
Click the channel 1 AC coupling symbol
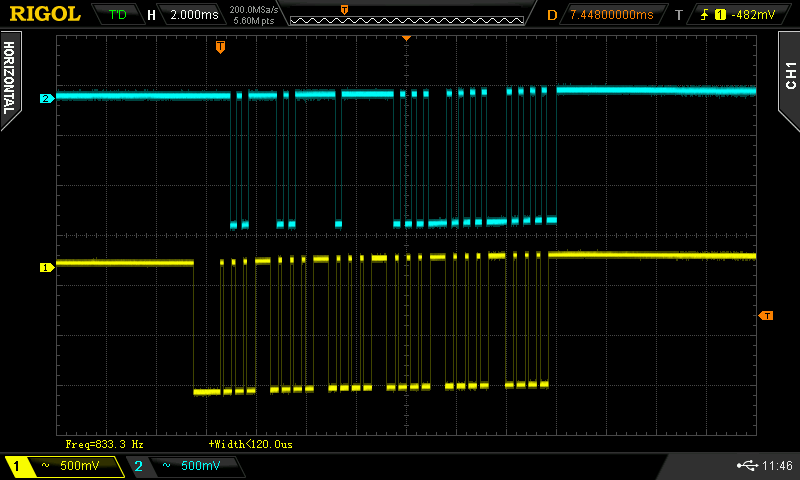(45, 465)
